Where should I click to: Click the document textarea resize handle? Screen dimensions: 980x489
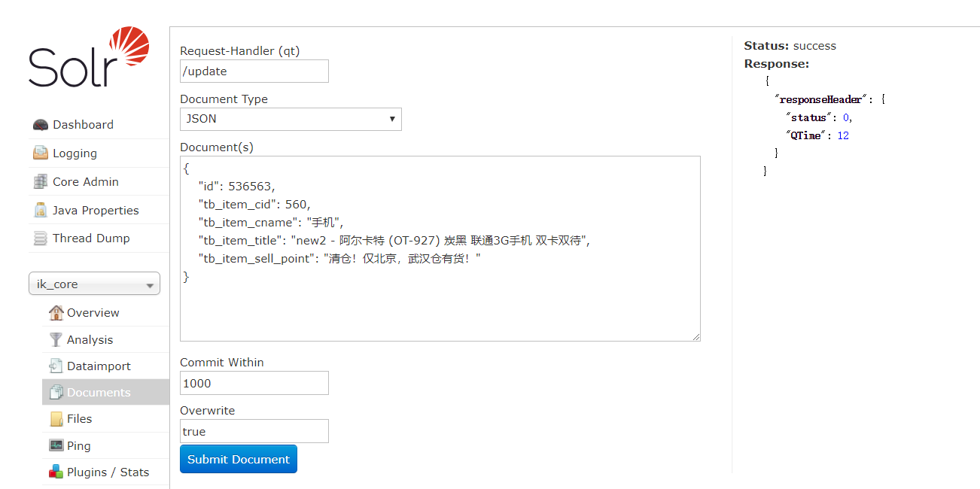click(x=695, y=336)
